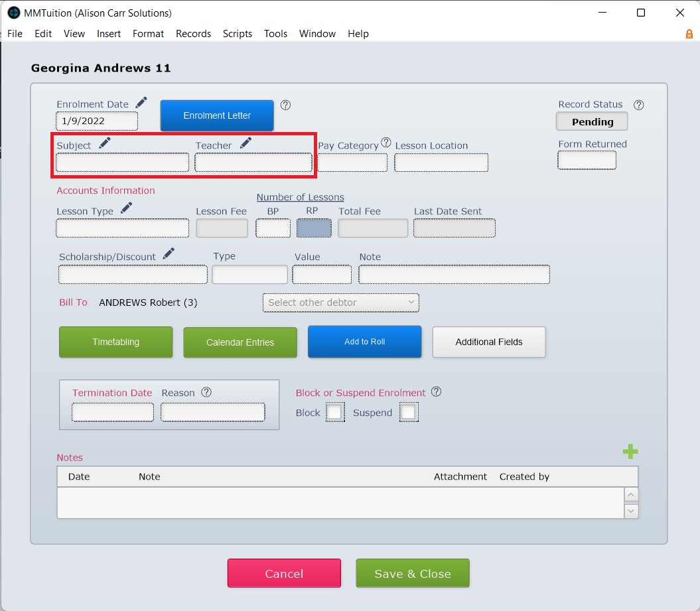Open the Tools menu
700x611 pixels.
pos(275,34)
